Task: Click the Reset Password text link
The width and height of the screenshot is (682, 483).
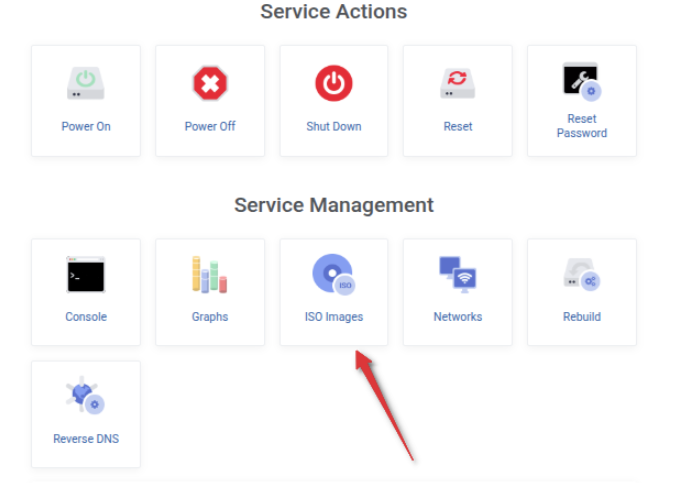Action: [x=582, y=126]
